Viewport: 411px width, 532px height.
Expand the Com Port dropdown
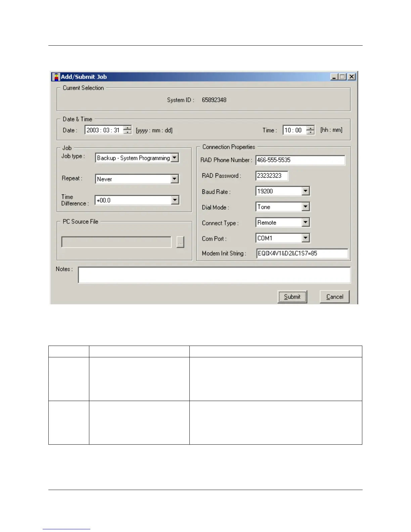(305, 238)
